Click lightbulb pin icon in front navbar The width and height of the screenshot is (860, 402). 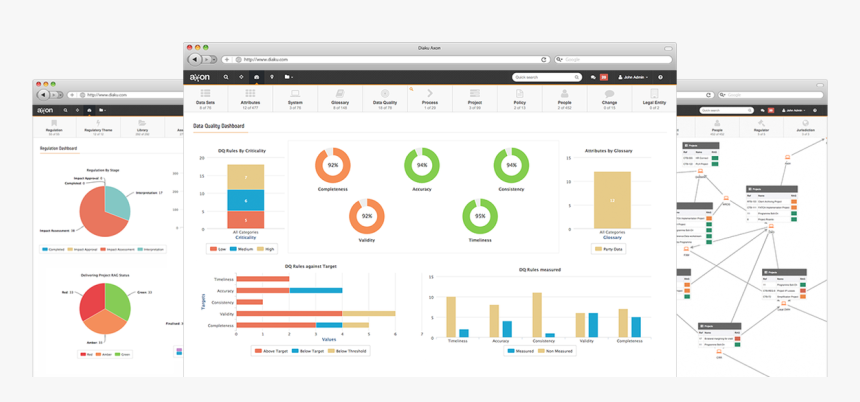click(271, 77)
